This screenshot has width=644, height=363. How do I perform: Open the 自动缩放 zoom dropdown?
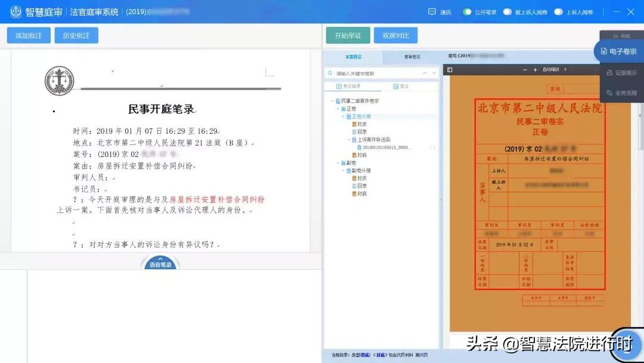pyautogui.click(x=555, y=70)
